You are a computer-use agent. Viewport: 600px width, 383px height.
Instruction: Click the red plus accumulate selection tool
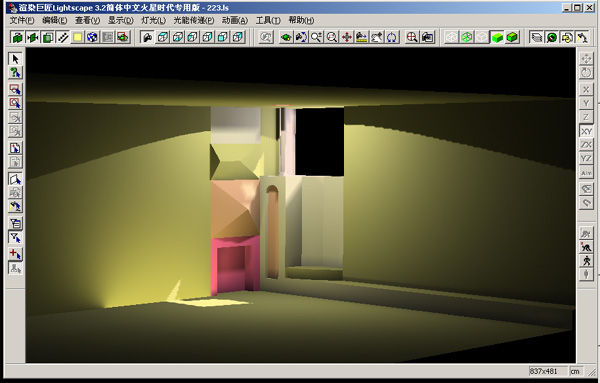[15, 254]
